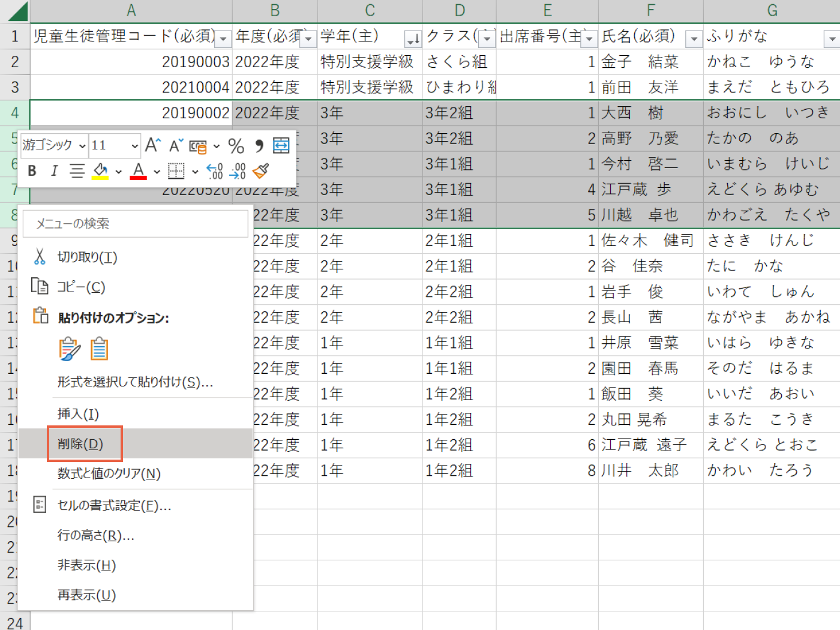Focus the メニューの検索 search box
The width and height of the screenshot is (840, 630).
tap(136, 223)
